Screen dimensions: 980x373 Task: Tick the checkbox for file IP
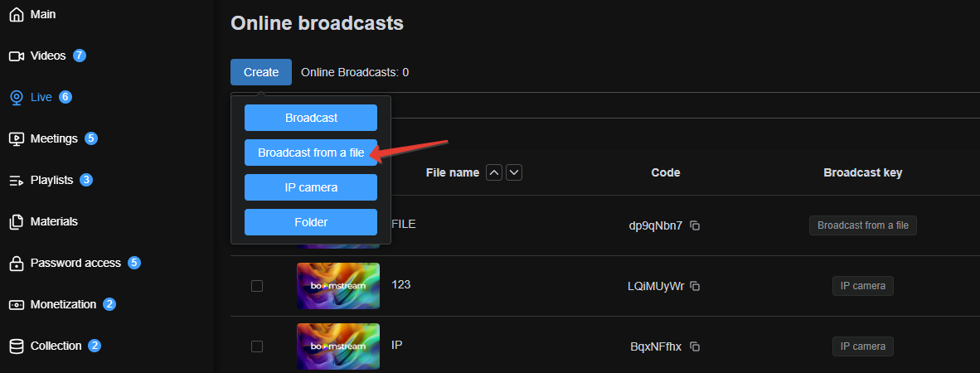(257, 346)
